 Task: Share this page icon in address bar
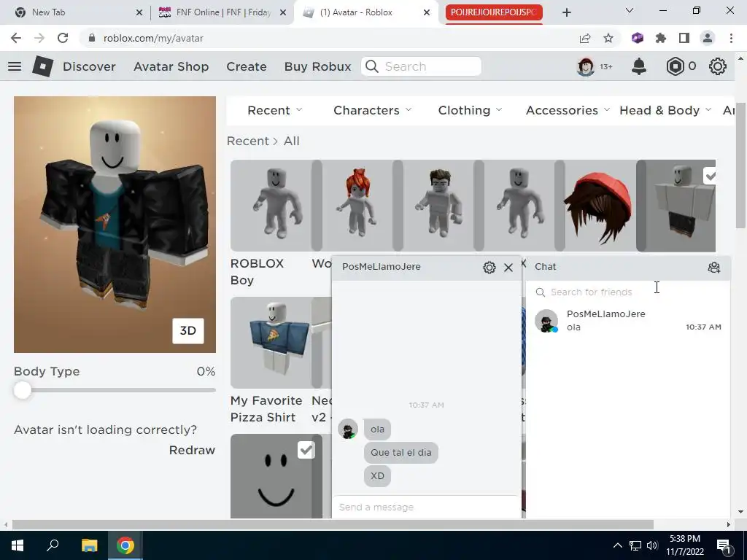(585, 38)
